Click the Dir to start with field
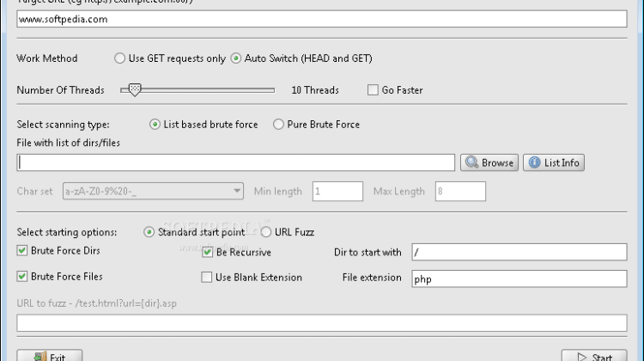644x361 pixels. 519,252
